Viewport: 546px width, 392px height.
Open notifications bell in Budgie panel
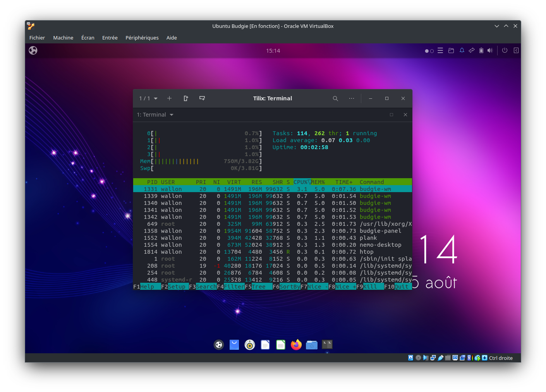[462, 50]
